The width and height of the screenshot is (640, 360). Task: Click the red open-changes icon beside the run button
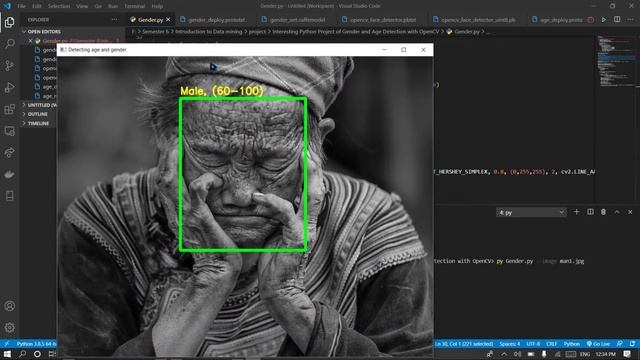591,20
